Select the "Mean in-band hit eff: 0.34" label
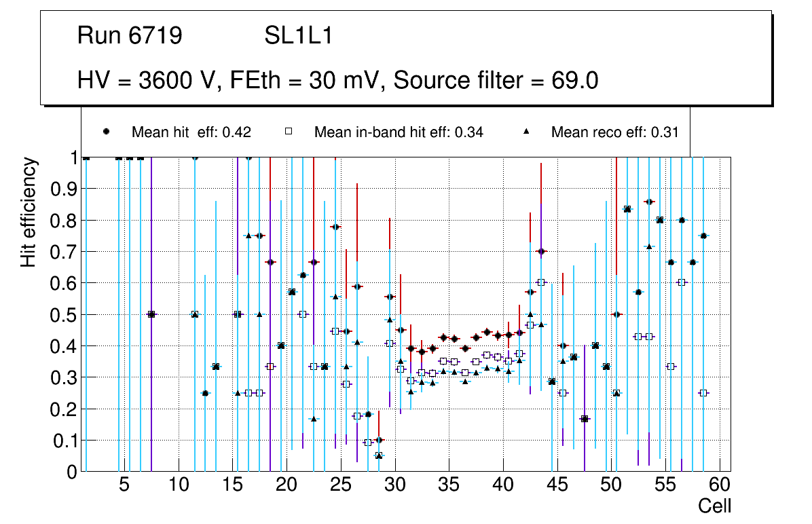This screenshot has height=524, width=812. tap(399, 132)
